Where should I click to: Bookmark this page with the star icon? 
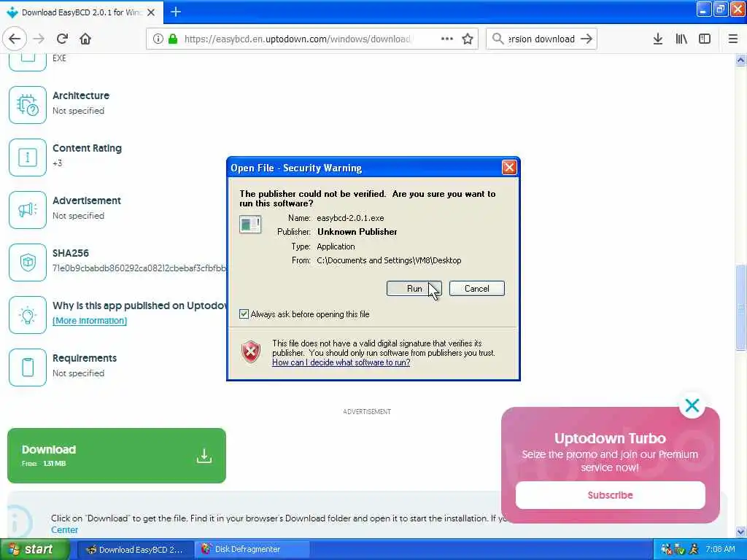[468, 39]
